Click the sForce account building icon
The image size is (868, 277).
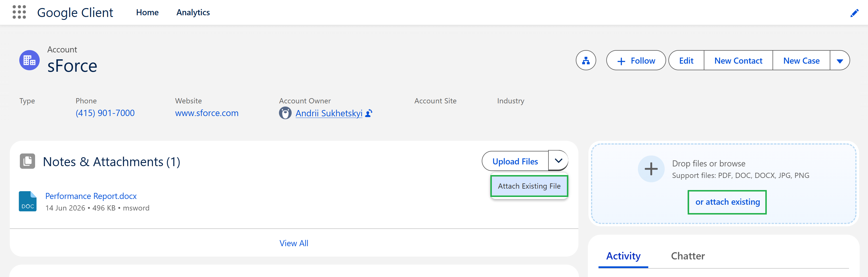[29, 60]
